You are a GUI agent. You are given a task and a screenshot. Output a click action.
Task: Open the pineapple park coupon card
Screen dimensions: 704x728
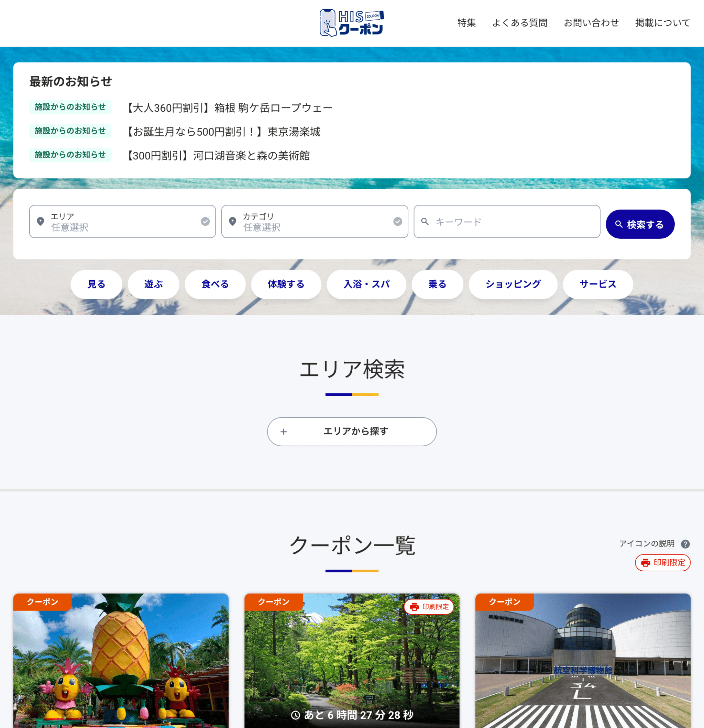121,660
